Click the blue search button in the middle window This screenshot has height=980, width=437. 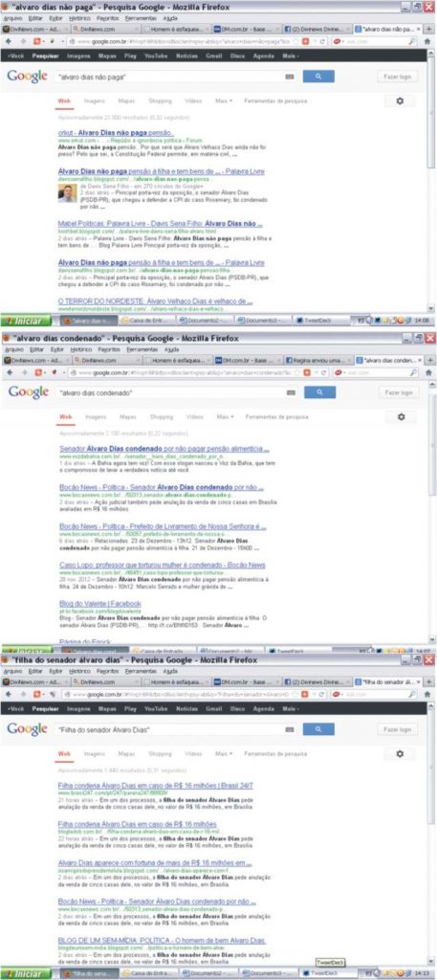click(319, 392)
